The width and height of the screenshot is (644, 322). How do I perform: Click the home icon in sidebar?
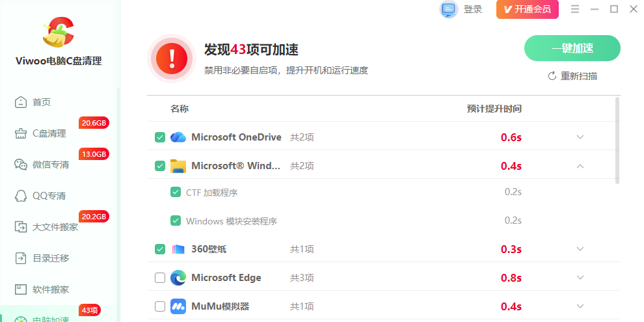click(21, 102)
